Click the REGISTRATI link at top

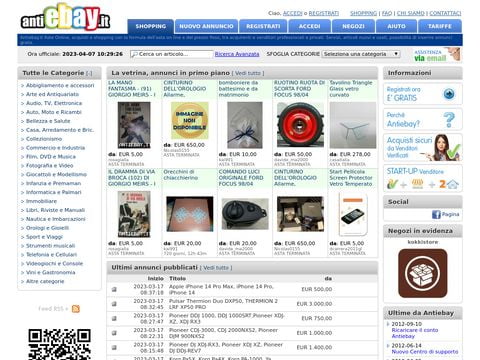pos(324,13)
